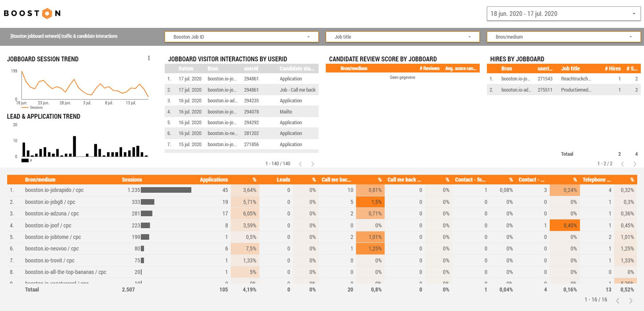Viewport: 644px width, 311px height.
Task: Click the traffic & candidate interactions page title
Action: click(64, 36)
